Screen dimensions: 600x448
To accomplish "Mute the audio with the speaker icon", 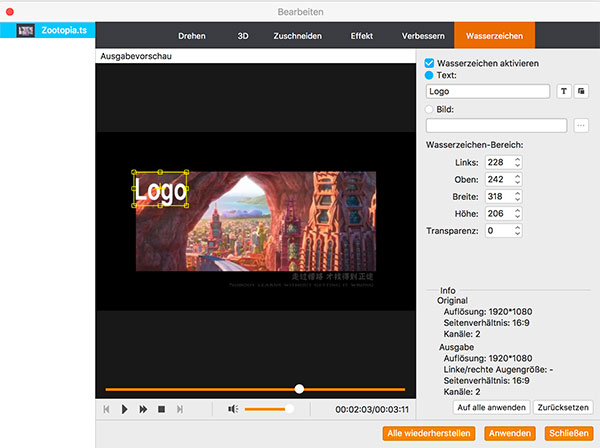I will (233, 409).
